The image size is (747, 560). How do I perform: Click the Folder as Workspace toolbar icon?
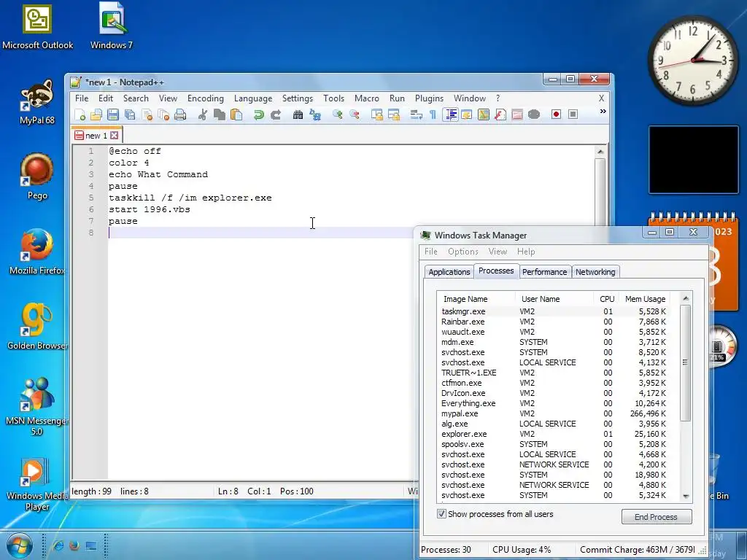[517, 114]
